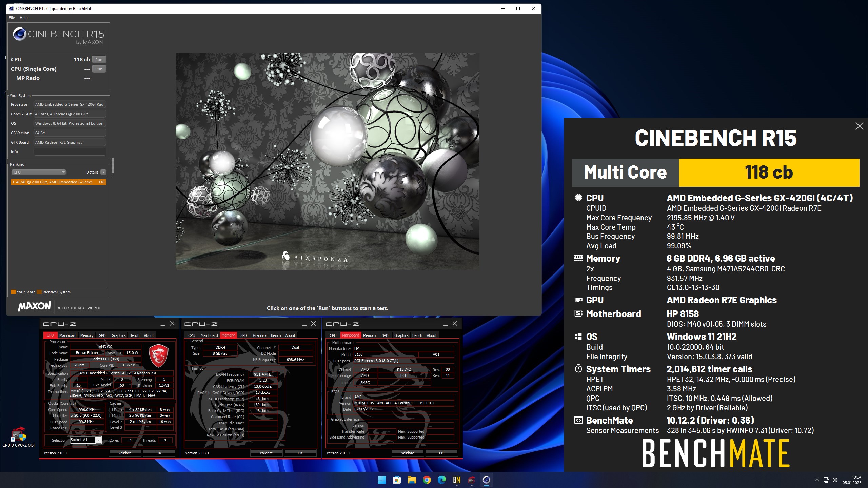Click the yellow 118 cb score bar
This screenshot has width=868, height=488.
(x=769, y=172)
